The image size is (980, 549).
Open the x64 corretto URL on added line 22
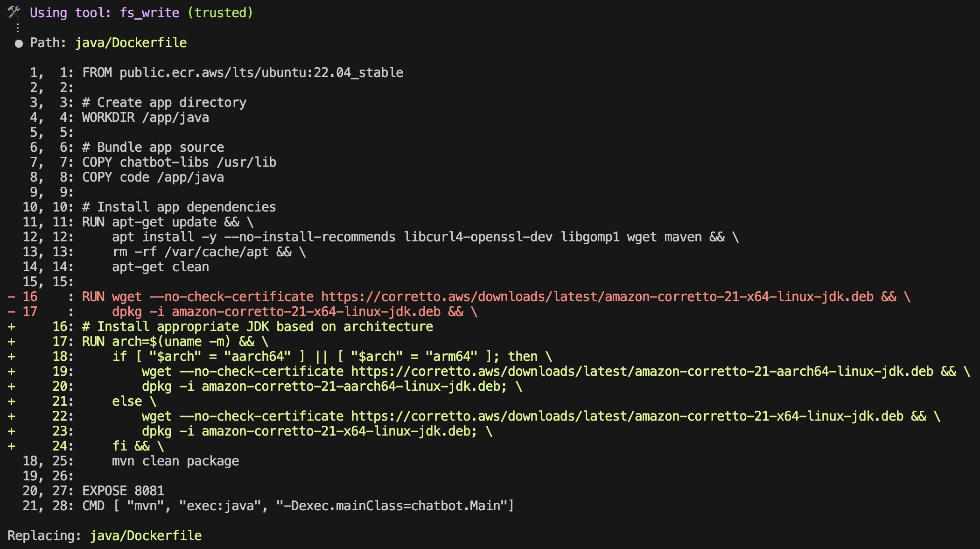627,416
